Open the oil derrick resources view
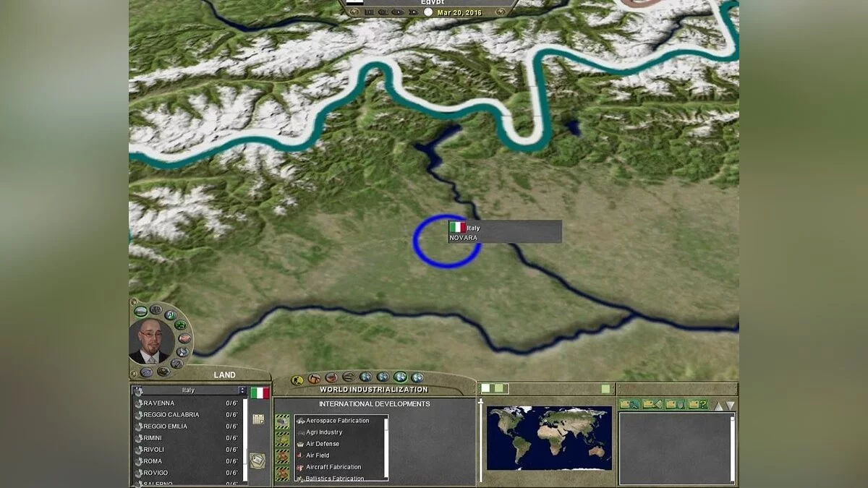 click(312, 377)
